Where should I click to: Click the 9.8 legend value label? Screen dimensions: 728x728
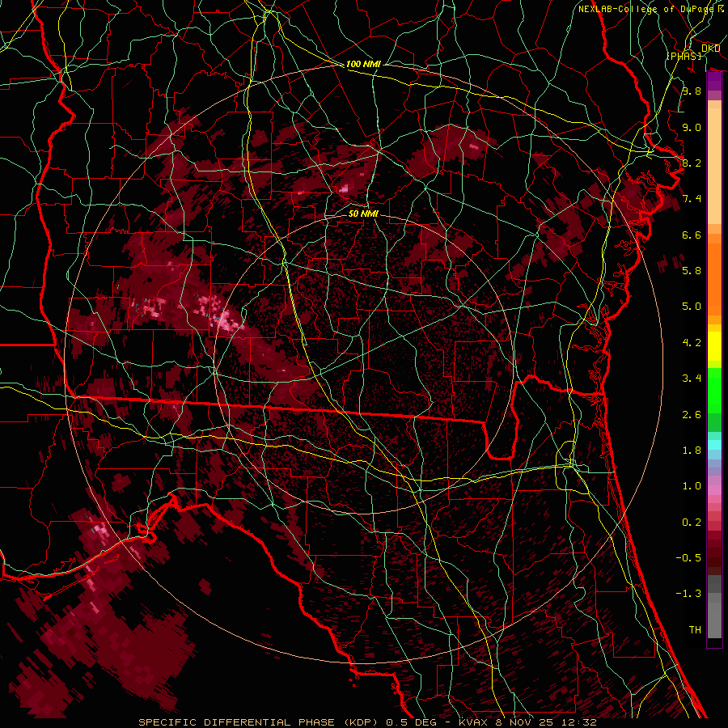pos(691,91)
